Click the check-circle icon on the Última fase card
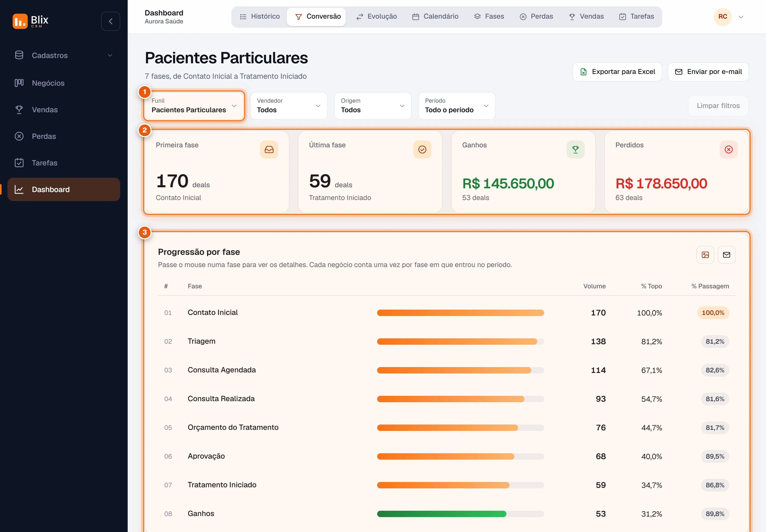The height and width of the screenshot is (532, 766). 422,149
